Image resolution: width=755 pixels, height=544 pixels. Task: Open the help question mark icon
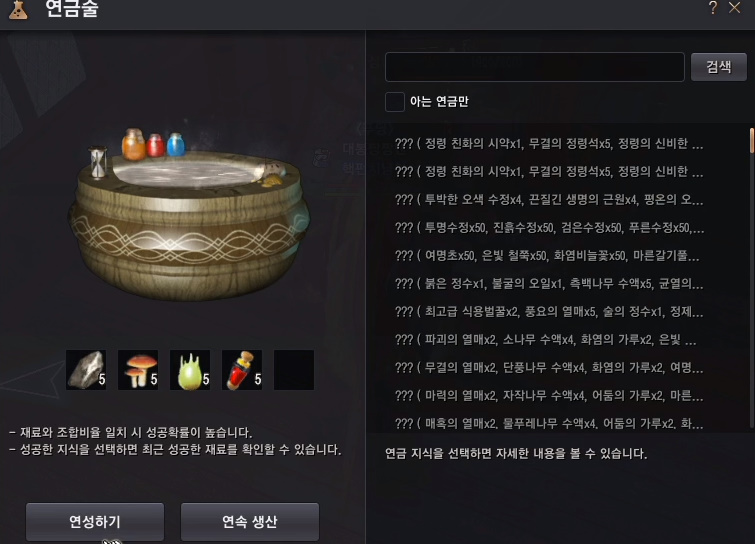tap(713, 8)
